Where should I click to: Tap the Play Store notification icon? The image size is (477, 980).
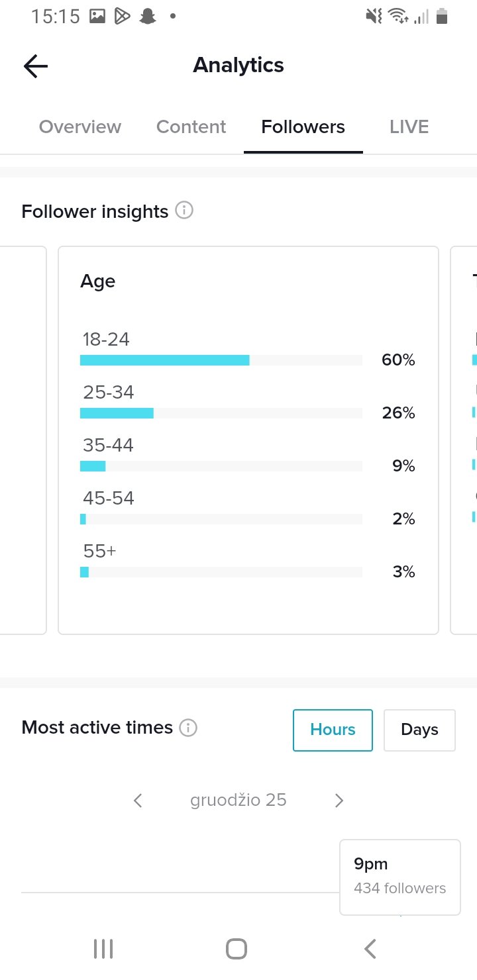(122, 17)
